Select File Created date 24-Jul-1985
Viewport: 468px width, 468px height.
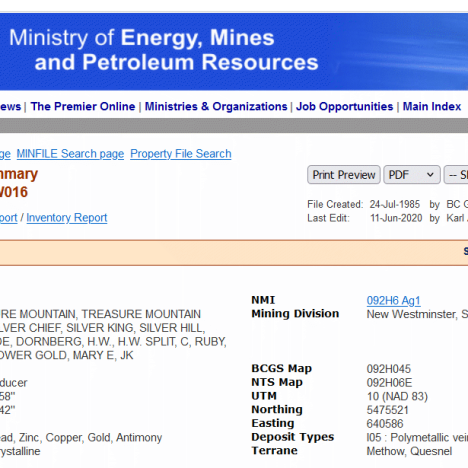[x=395, y=204]
